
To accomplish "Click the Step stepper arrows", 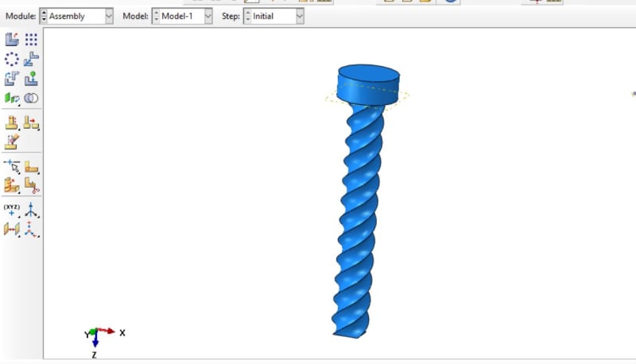I will click(247, 16).
